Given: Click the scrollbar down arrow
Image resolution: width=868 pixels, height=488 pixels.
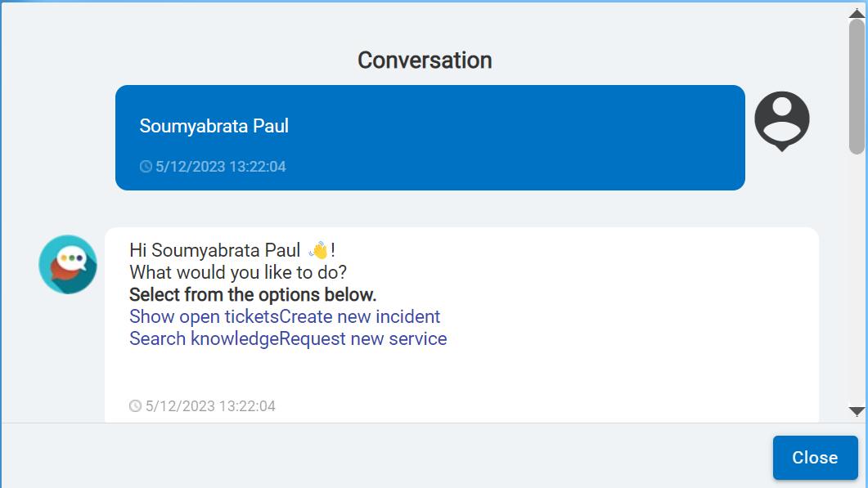Looking at the screenshot, I should coord(857,411).
